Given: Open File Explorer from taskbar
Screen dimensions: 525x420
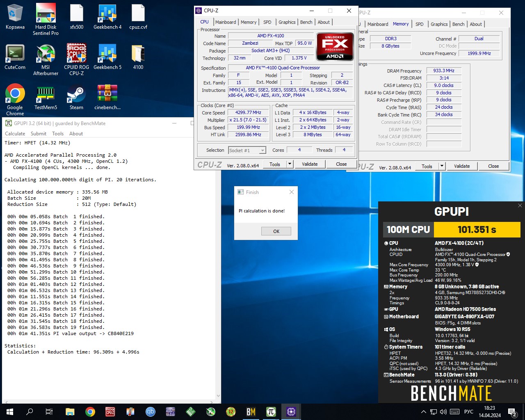Looking at the screenshot, I should [x=70, y=412].
